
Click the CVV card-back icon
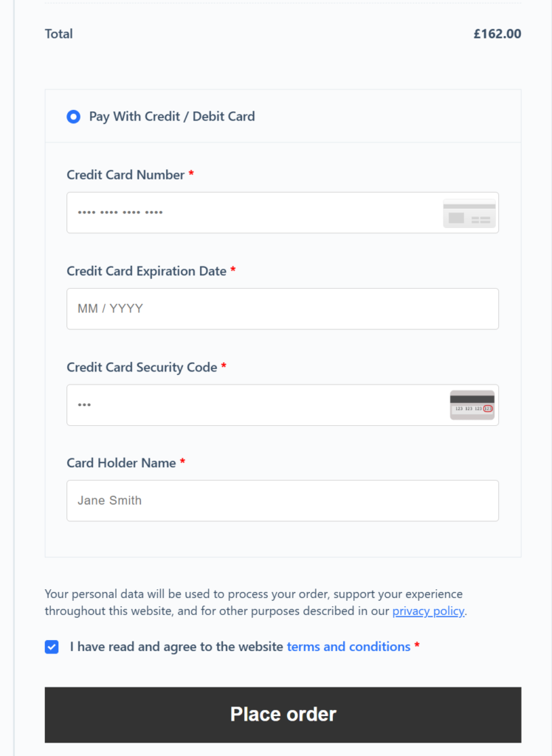click(x=472, y=405)
